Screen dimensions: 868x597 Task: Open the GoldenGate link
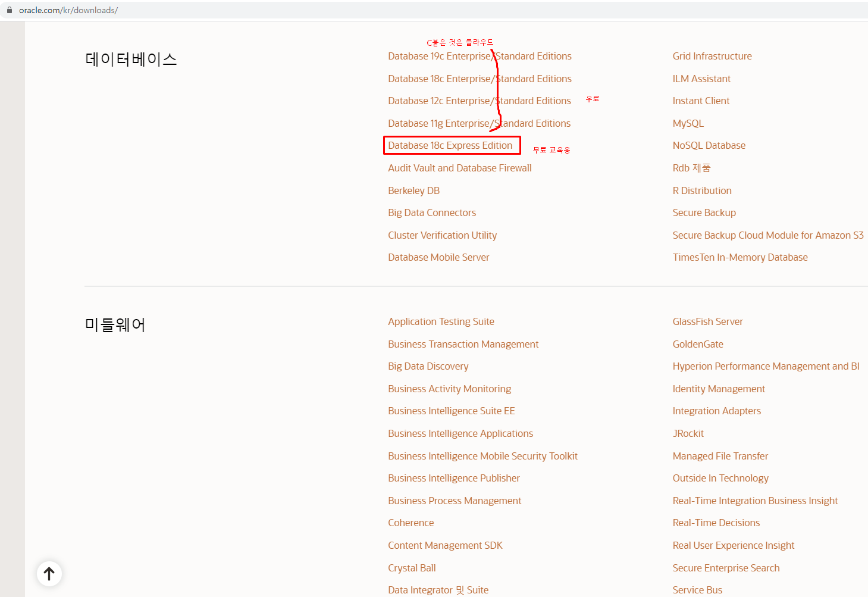[698, 344]
